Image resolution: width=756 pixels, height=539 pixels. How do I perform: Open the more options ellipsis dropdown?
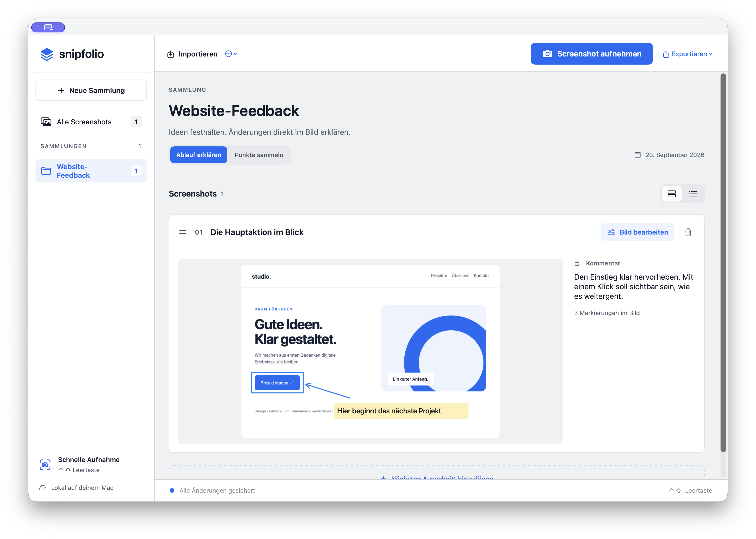point(231,54)
